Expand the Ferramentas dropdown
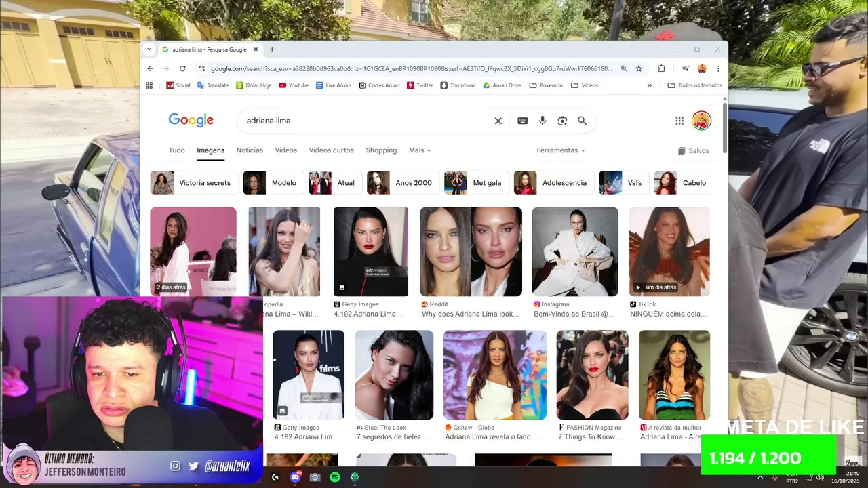The image size is (868, 488). [x=561, y=150]
